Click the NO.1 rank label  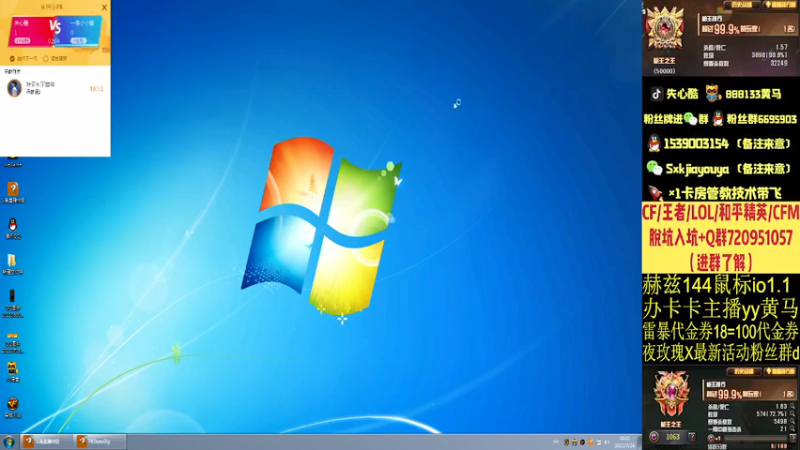pos(96,89)
